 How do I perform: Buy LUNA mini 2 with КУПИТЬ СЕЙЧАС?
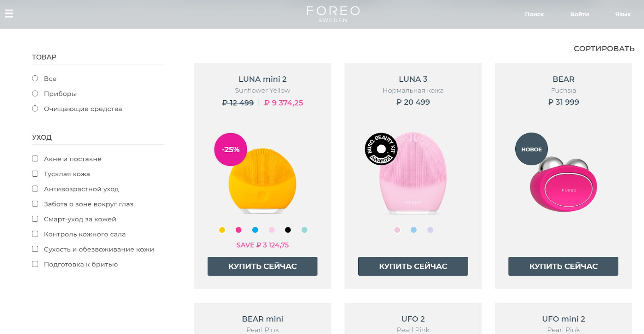[262, 266]
